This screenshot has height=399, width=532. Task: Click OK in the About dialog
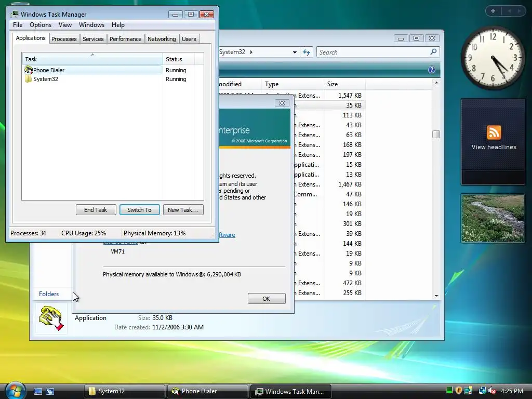[x=267, y=299]
